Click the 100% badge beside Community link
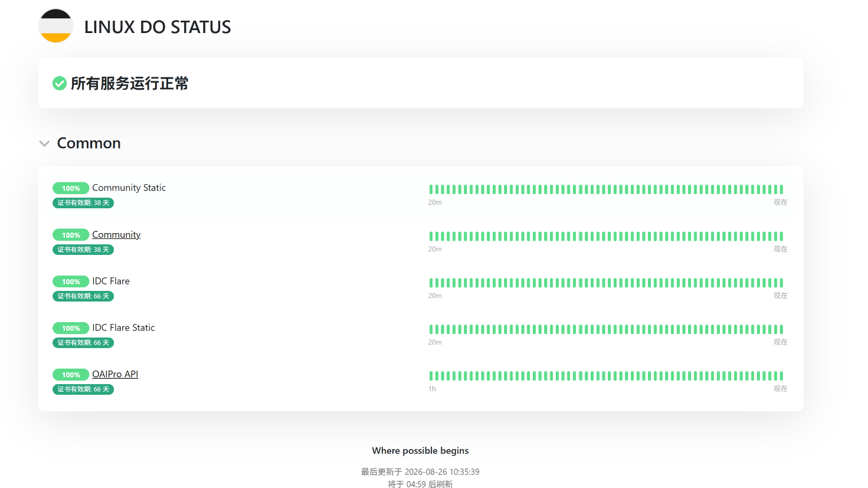This screenshot has height=488, width=868. (71, 235)
